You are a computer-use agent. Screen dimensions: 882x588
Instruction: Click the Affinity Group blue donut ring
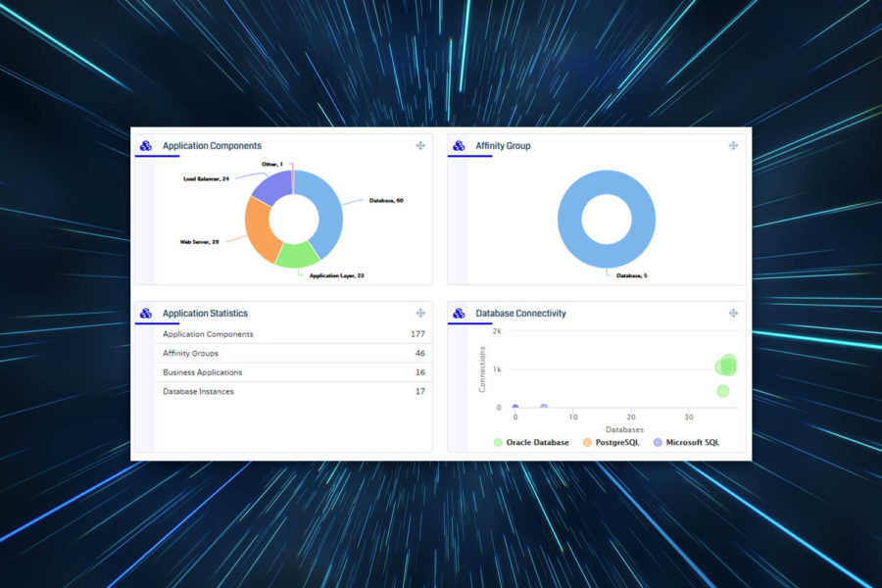(568, 220)
